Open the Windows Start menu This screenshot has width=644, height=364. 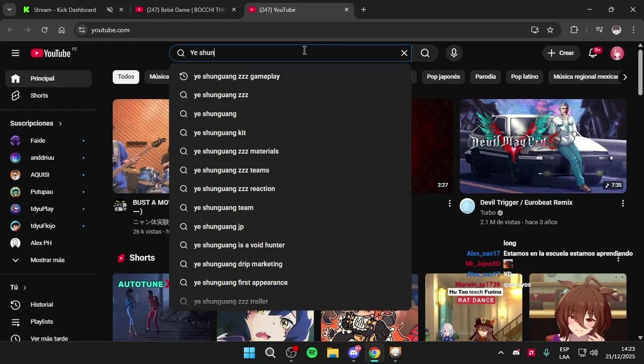250,353
